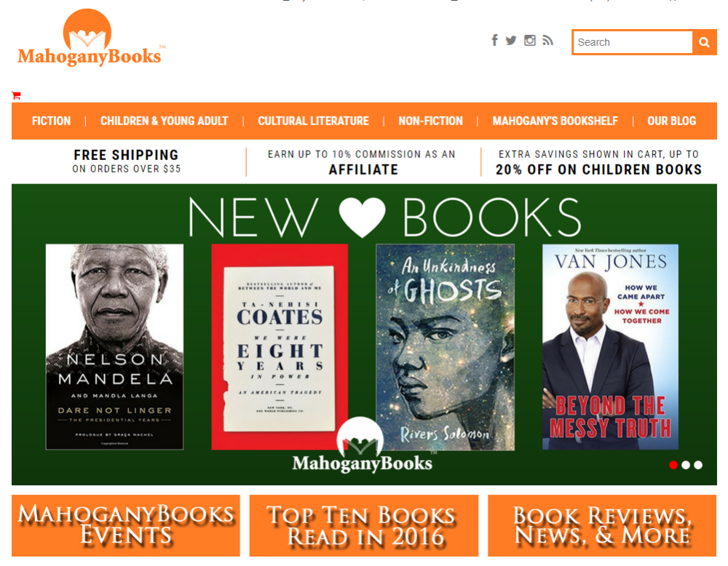Open the red shopping cart icon
The height and width of the screenshot is (566, 728).
[16, 95]
